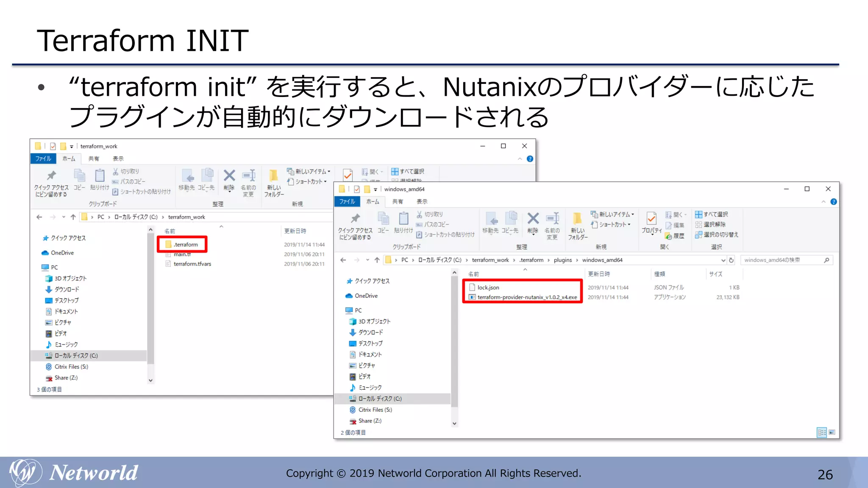Click Edit (編集) in windows_amd64 ribbon

pos(675,225)
